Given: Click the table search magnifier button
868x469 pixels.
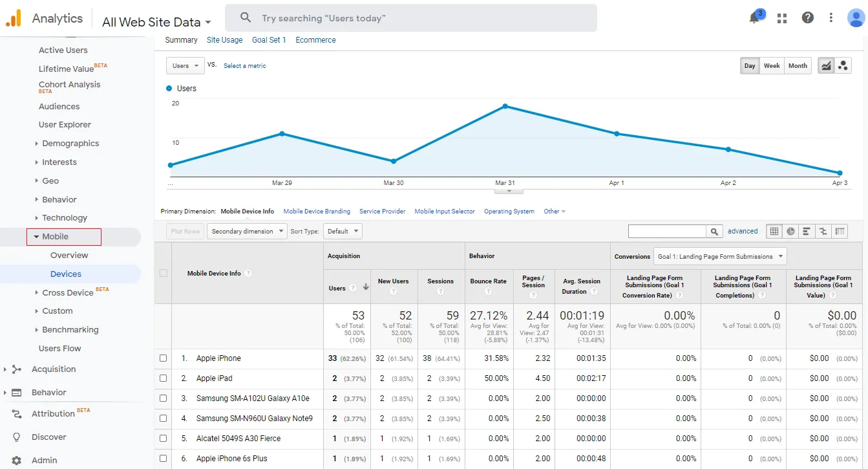Looking at the screenshot, I should pyautogui.click(x=714, y=232).
